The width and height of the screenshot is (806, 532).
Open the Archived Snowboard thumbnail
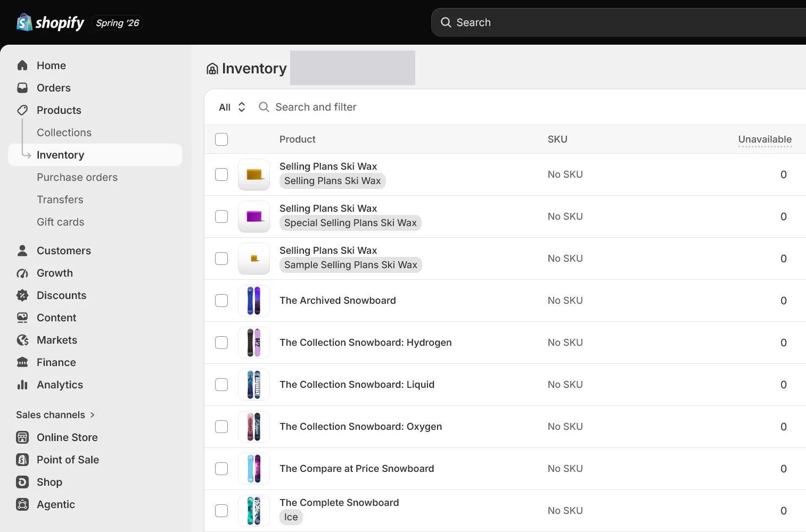(x=254, y=301)
